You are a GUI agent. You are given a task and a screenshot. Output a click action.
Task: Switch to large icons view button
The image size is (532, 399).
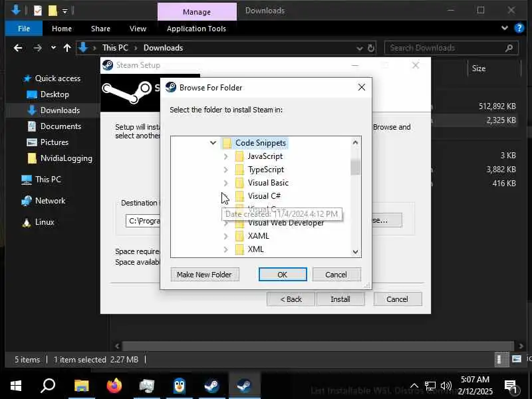coord(517,359)
